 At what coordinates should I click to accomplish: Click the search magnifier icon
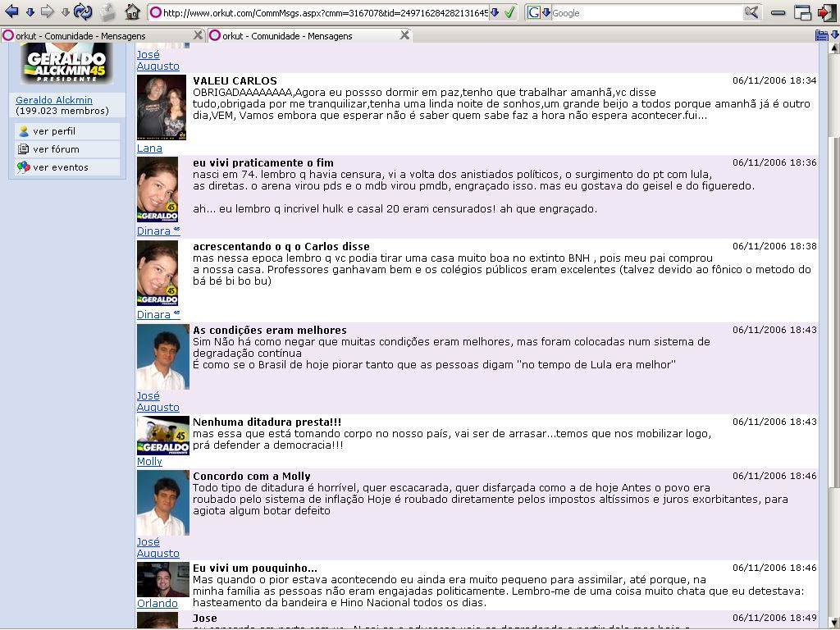pos(751,12)
